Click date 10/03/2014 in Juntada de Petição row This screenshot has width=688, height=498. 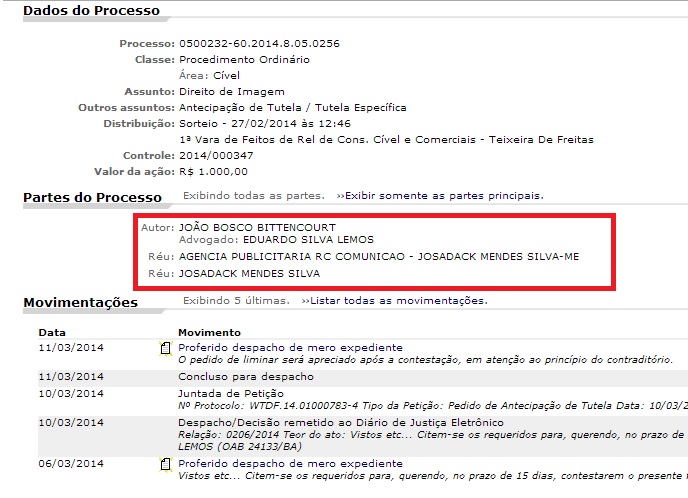pos(71,394)
